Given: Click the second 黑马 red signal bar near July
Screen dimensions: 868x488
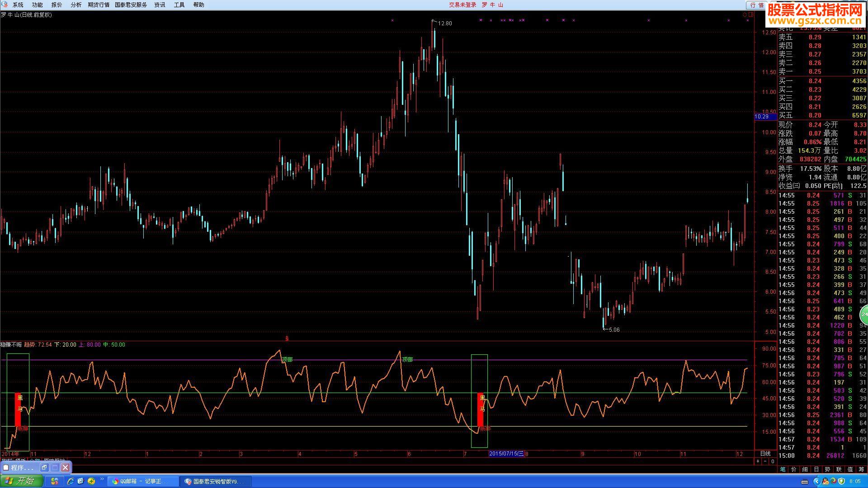Looking at the screenshot, I should pos(481,410).
